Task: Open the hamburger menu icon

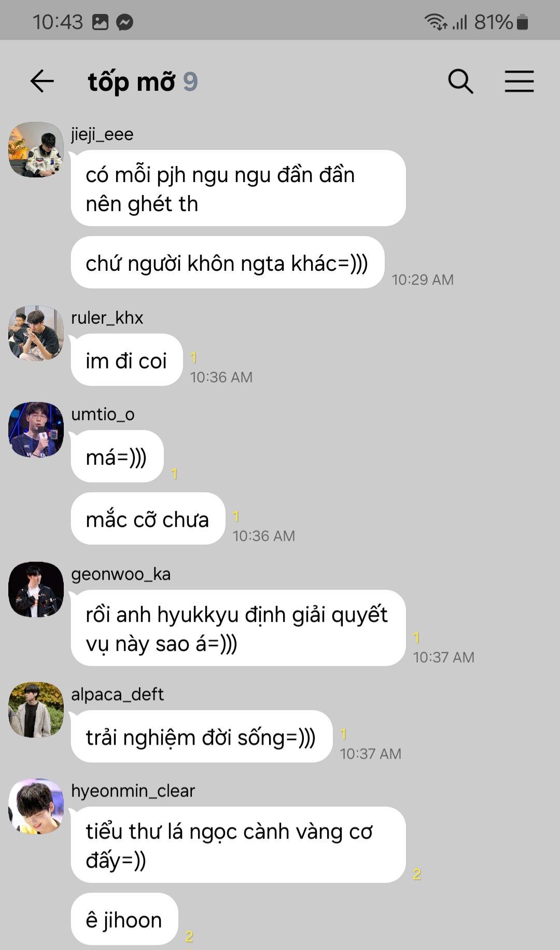Action: (520, 81)
